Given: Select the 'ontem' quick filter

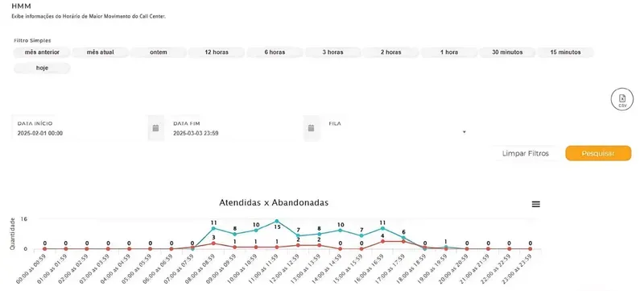Looking at the screenshot, I should click(159, 52).
